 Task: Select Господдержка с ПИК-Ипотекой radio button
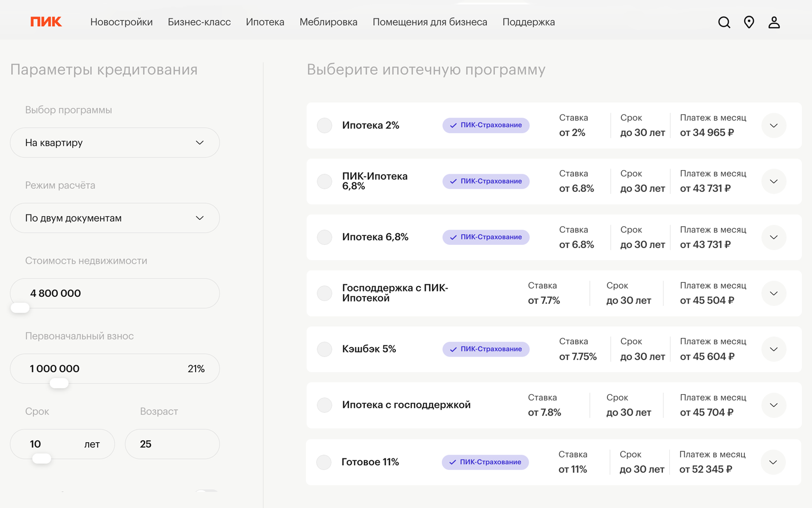(324, 293)
